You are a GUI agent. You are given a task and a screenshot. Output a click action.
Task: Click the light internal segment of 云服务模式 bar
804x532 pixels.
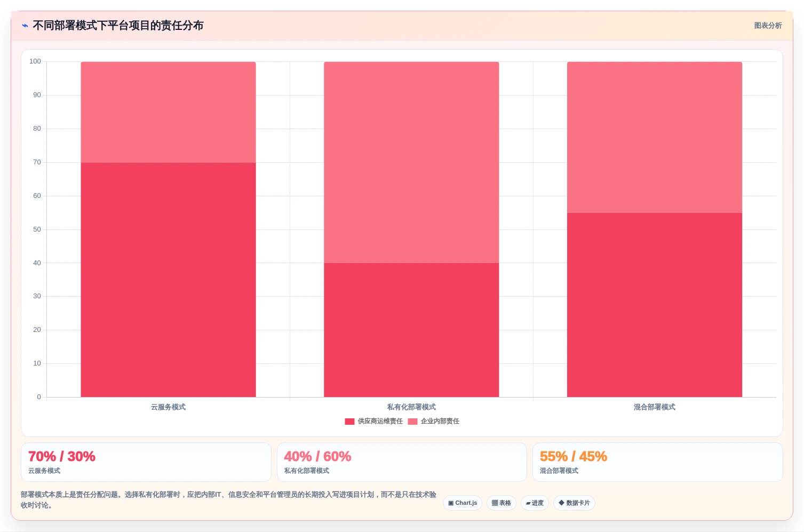point(168,112)
